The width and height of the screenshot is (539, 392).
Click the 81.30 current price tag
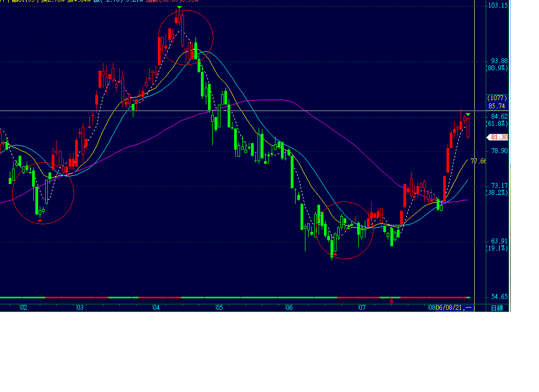click(498, 137)
